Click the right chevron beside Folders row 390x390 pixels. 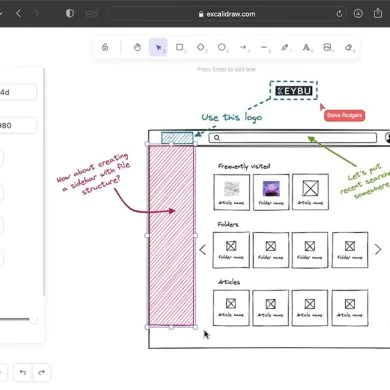[x=378, y=249]
